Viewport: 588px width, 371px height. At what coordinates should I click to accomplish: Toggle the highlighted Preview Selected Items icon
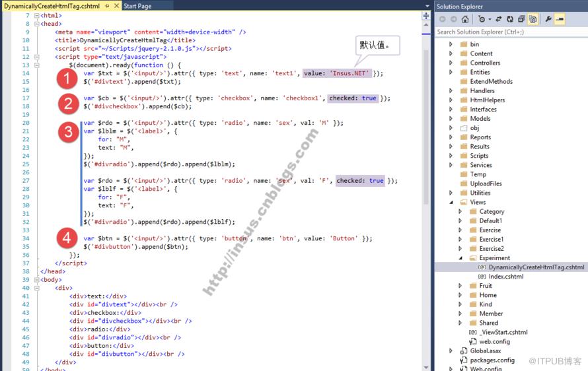560,19
